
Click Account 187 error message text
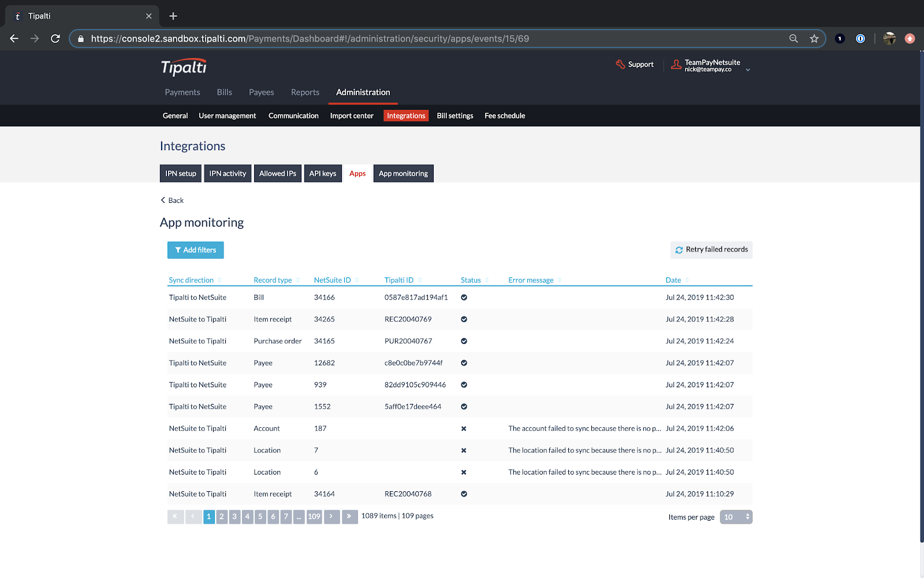585,428
